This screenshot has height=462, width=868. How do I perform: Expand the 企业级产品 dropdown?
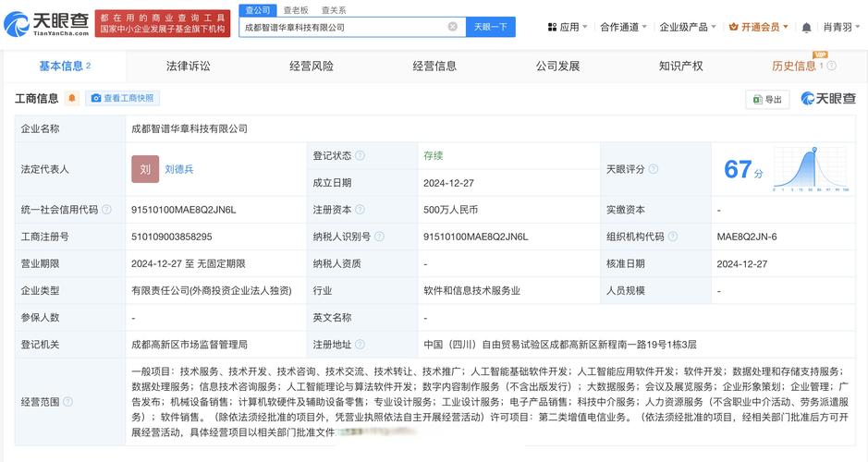tap(688, 27)
